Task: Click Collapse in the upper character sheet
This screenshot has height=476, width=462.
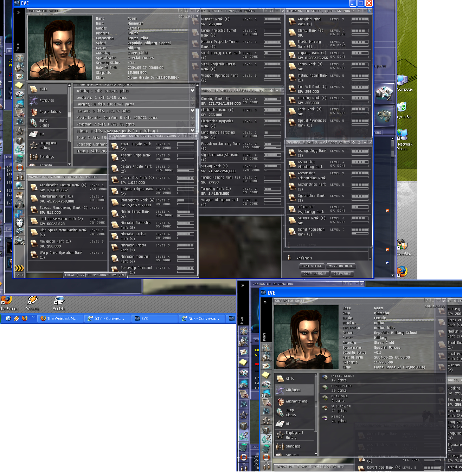Action: [188, 17]
